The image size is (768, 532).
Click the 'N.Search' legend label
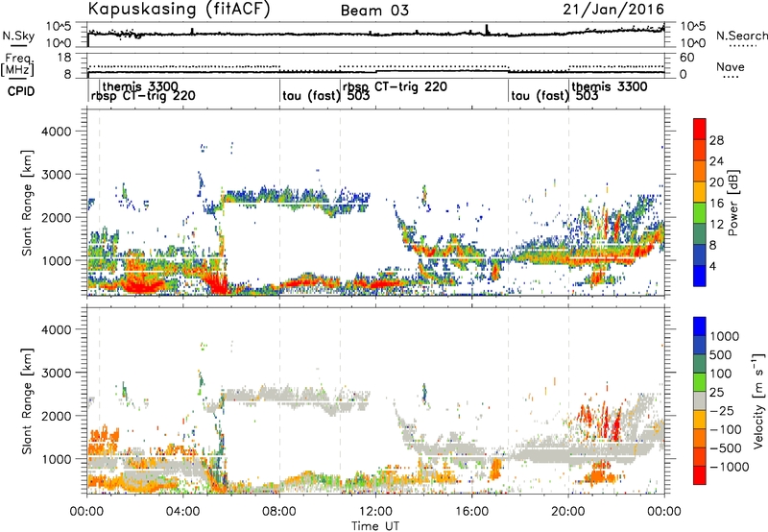[741, 36]
